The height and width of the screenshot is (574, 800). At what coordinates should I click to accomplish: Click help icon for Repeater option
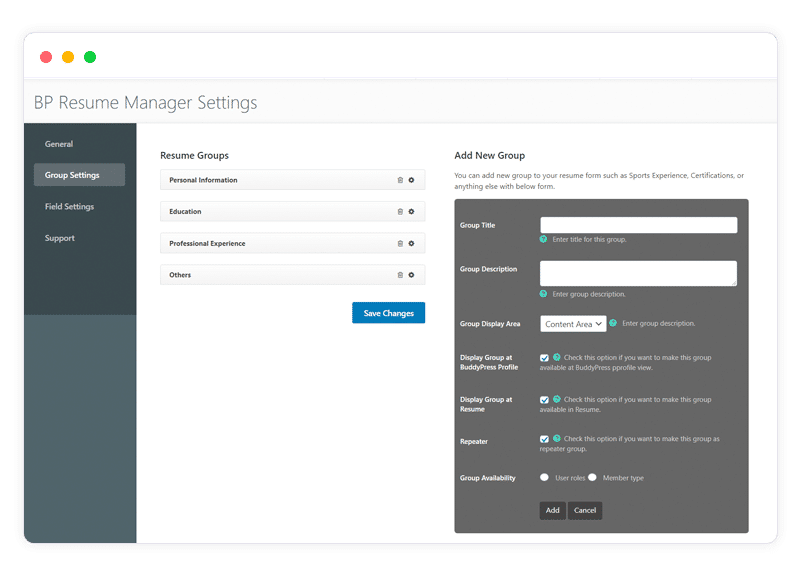point(557,438)
